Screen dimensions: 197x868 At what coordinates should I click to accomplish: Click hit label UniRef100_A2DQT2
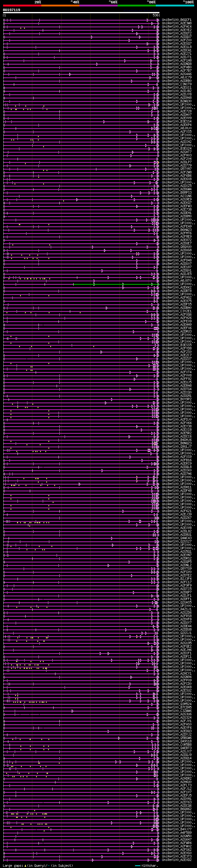pos(176,33)
